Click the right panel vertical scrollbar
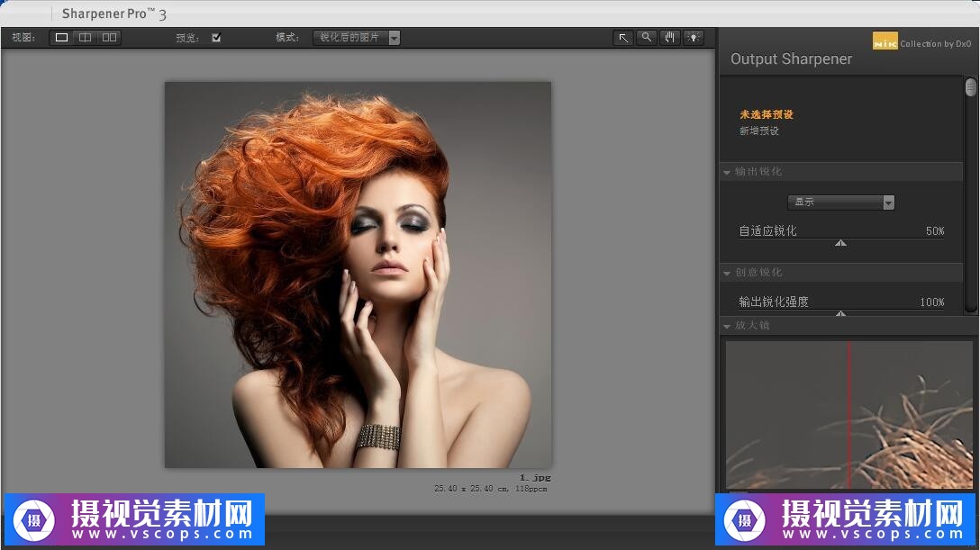Image resolution: width=980 pixels, height=550 pixels. [970, 88]
